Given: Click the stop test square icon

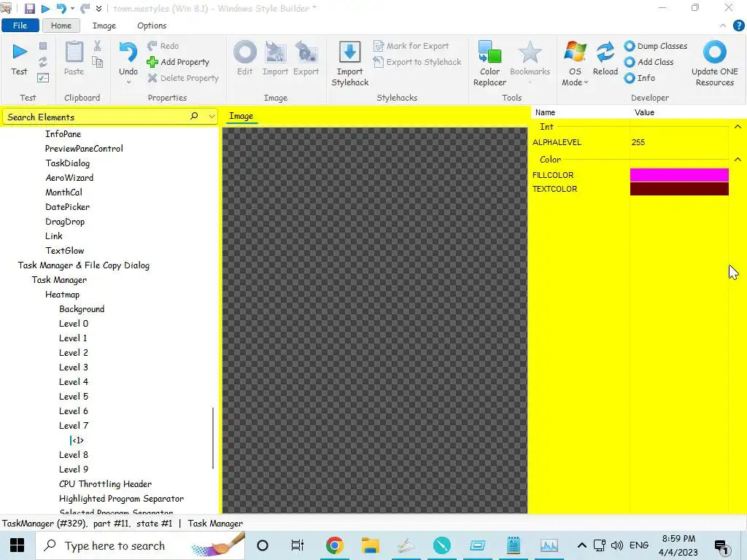Looking at the screenshot, I should point(43,46).
